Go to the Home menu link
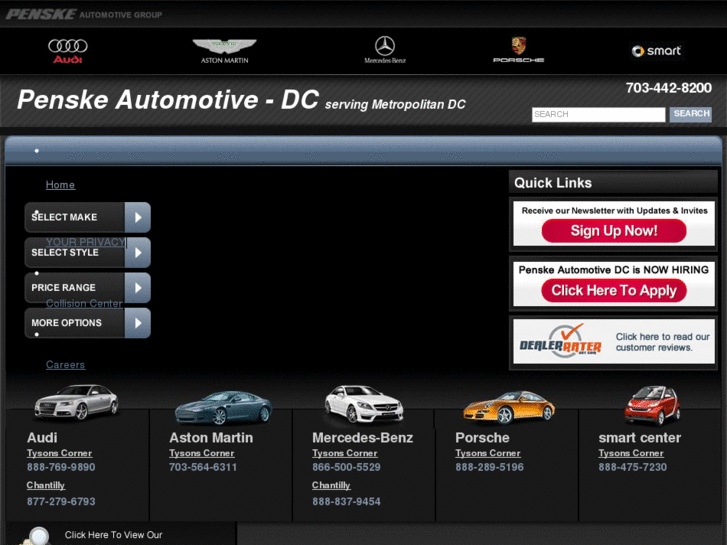The image size is (727, 545). tap(60, 185)
